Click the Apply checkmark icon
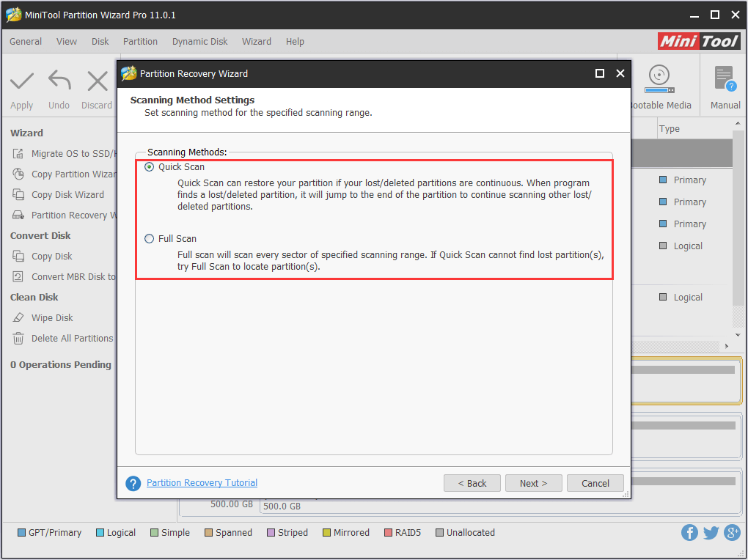Image resolution: width=748 pixels, height=560 pixels. tap(22, 81)
